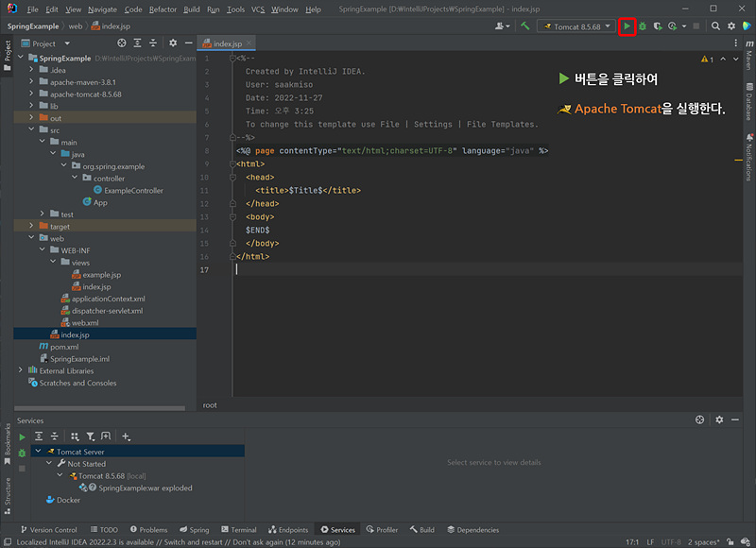756x548 pixels.
Task: Open Version Control tool tab
Action: [x=49, y=529]
